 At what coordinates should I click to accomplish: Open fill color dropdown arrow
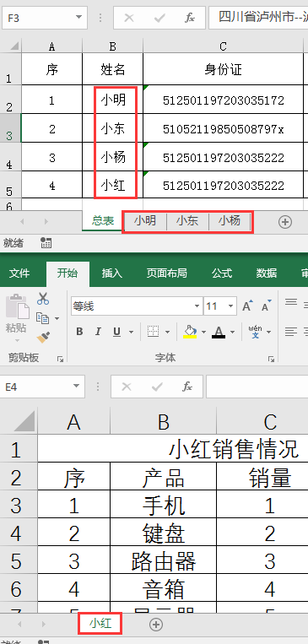203,332
